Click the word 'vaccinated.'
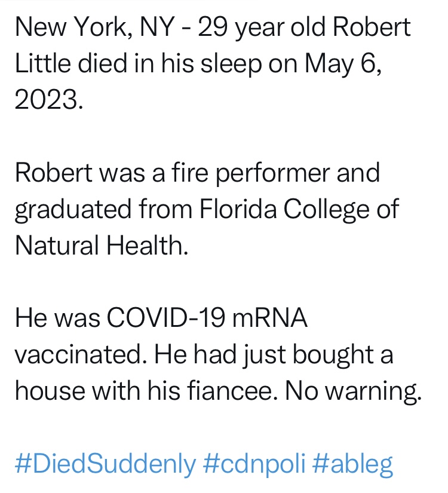This screenshot has width=448, height=493. click(x=81, y=354)
